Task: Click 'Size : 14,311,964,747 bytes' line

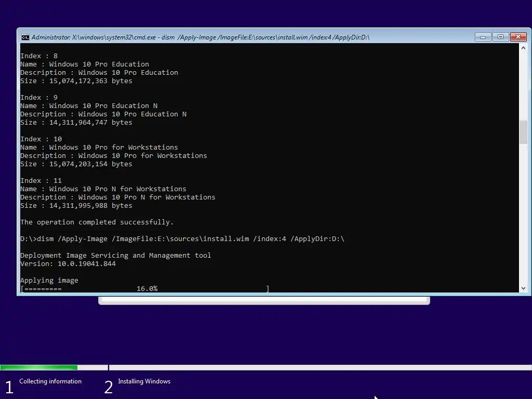Action: pyautogui.click(x=76, y=123)
